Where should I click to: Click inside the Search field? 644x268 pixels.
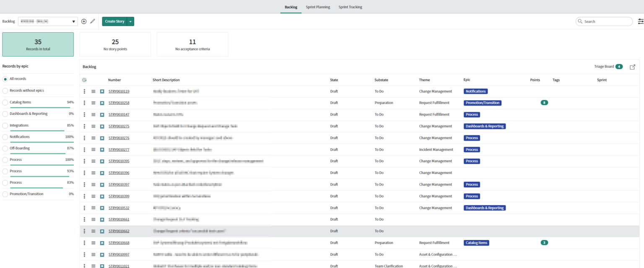[604, 21]
